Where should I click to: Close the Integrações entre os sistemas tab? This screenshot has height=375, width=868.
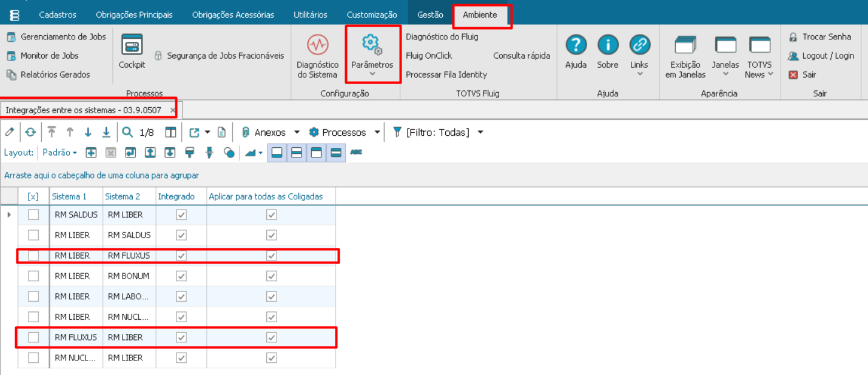click(173, 110)
